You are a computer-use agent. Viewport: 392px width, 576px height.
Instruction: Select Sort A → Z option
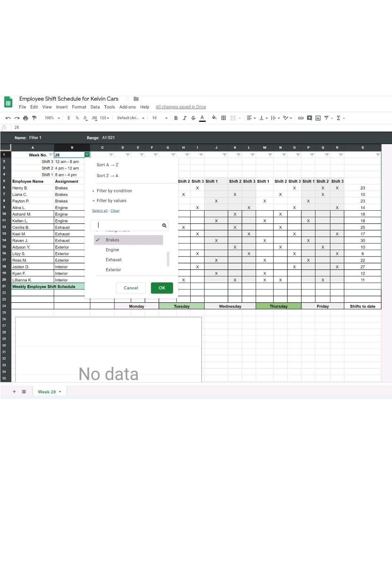107,165
